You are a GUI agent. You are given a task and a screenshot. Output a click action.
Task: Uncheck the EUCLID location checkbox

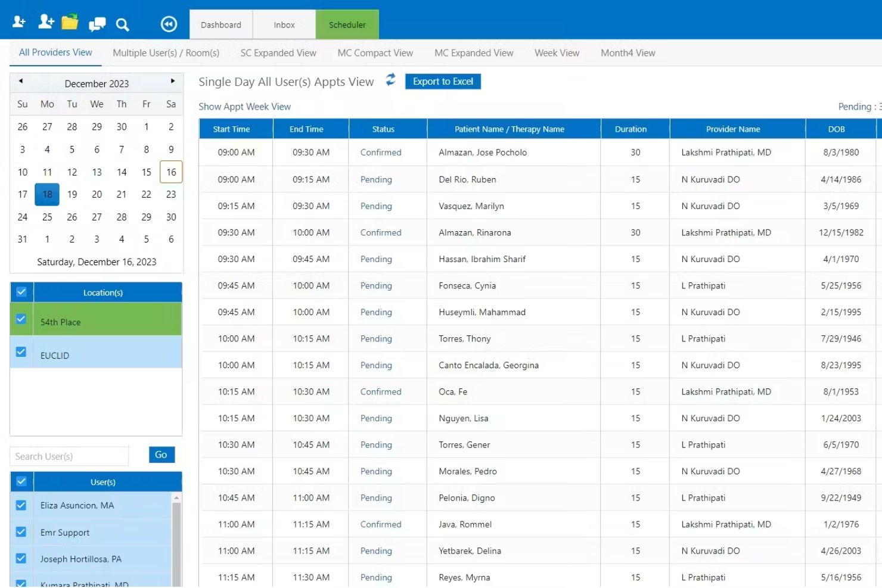(21, 352)
